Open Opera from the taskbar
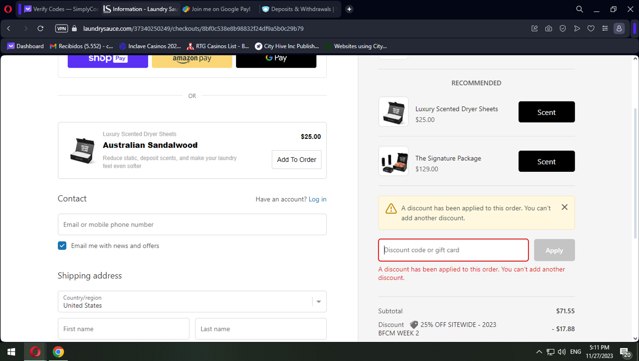 35,352
